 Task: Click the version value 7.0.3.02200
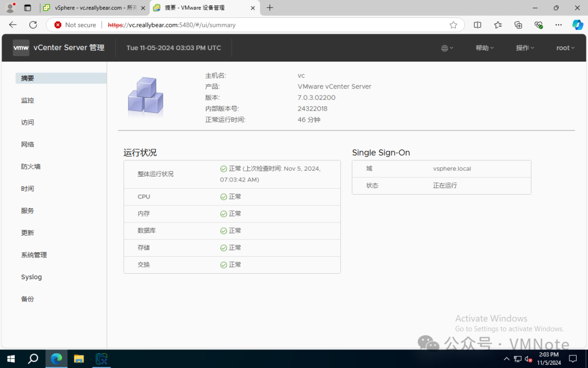pyautogui.click(x=316, y=98)
